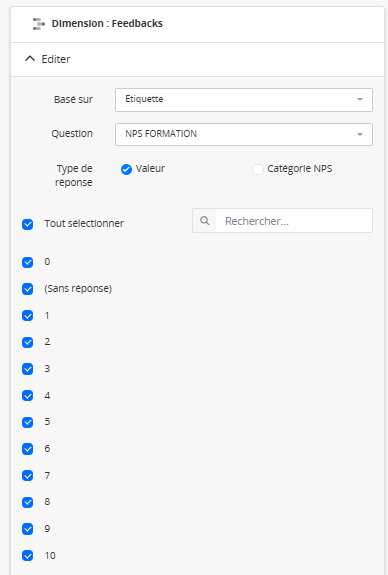
Task: Toggle the checkbox for value 1
Action: (x=28, y=316)
